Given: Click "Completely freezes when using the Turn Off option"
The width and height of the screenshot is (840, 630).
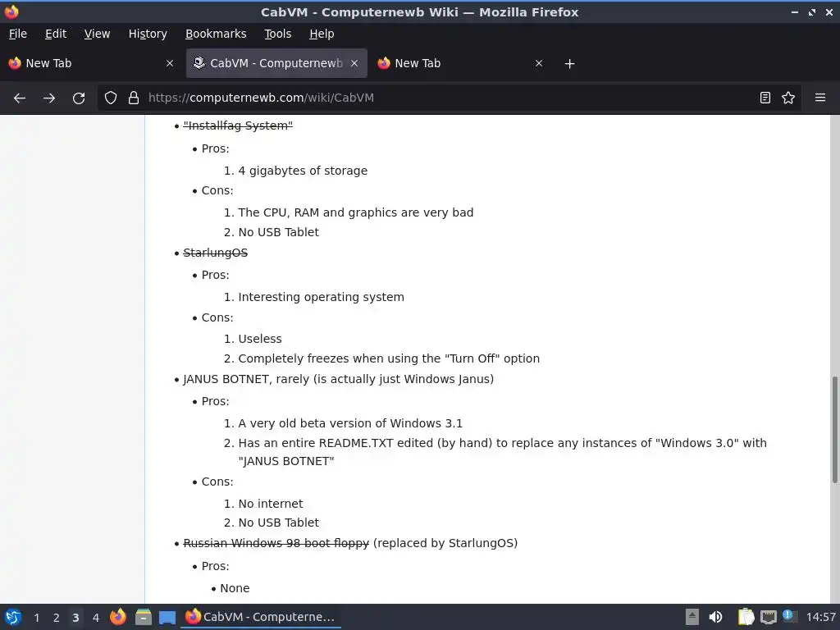Looking at the screenshot, I should pyautogui.click(x=389, y=359).
